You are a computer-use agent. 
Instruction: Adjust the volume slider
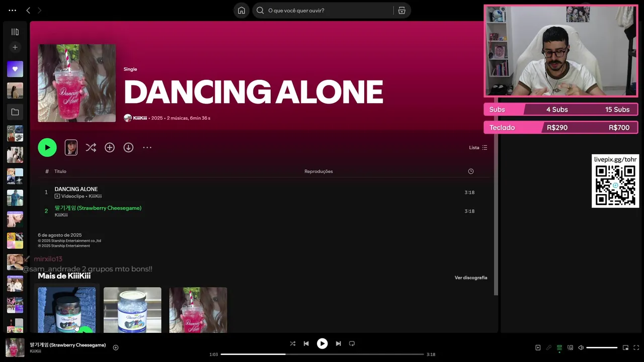pyautogui.click(x=602, y=347)
